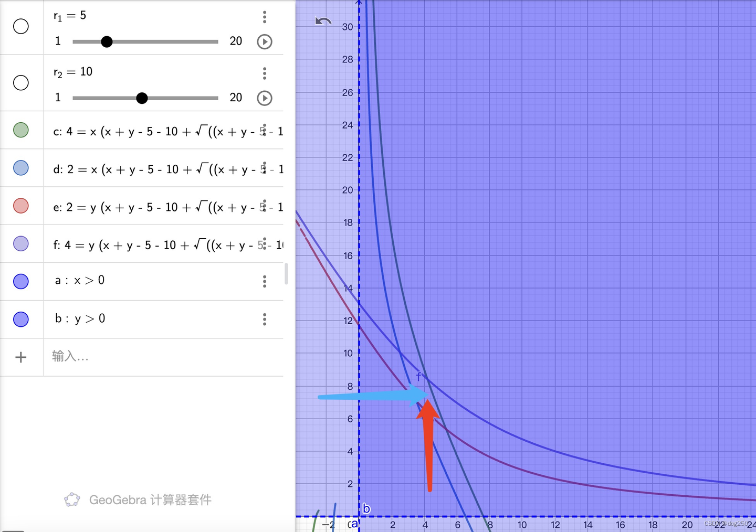Image resolution: width=756 pixels, height=532 pixels.
Task: Click the plus icon to add input
Action: (x=21, y=357)
